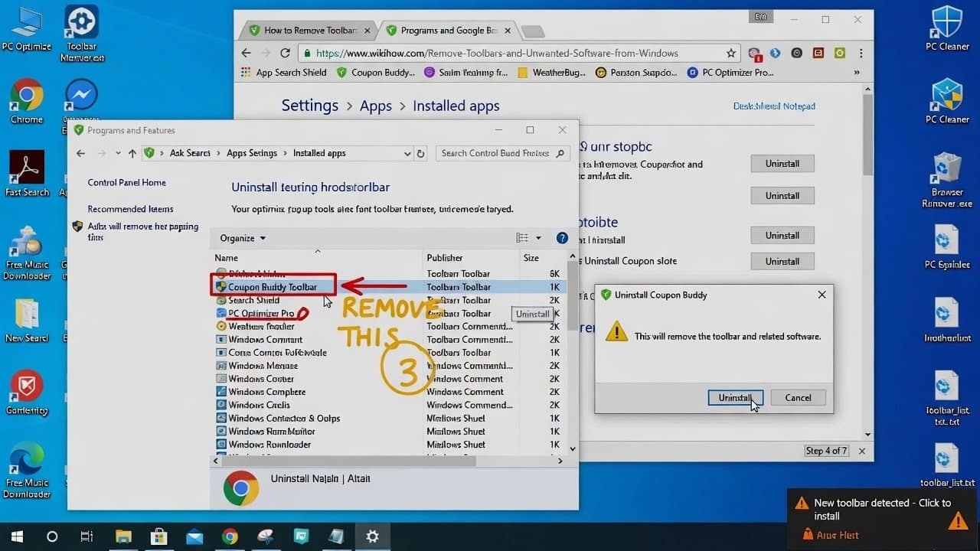Click Settings in the browser page breadcrumb
980x551 pixels.
(309, 106)
